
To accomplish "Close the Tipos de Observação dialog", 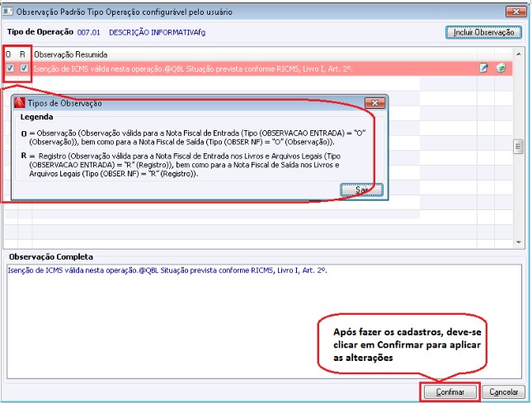I will coord(374,103).
